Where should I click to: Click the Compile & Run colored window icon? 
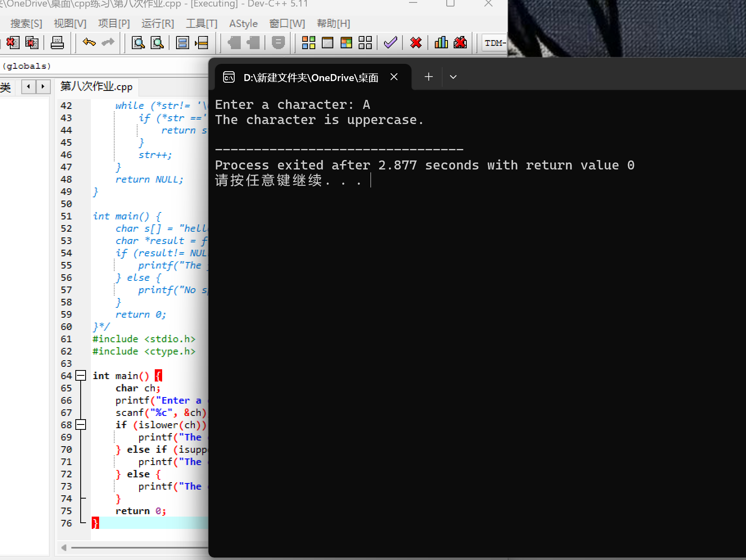[346, 43]
